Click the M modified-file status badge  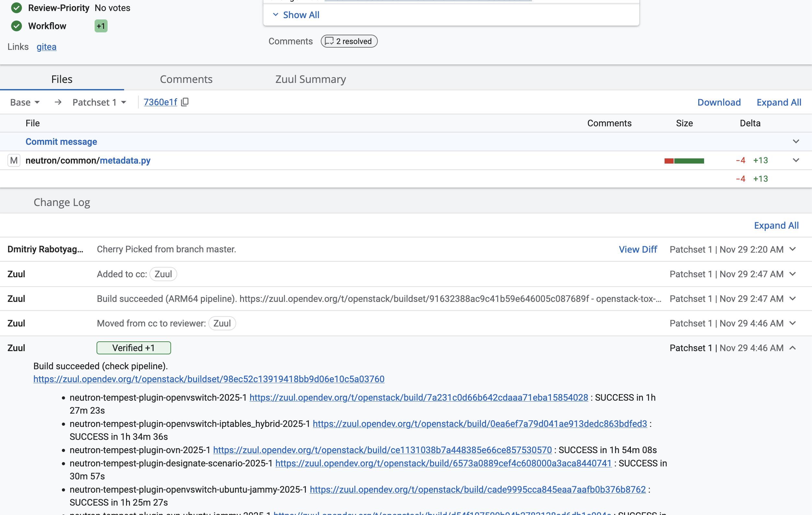[14, 160]
